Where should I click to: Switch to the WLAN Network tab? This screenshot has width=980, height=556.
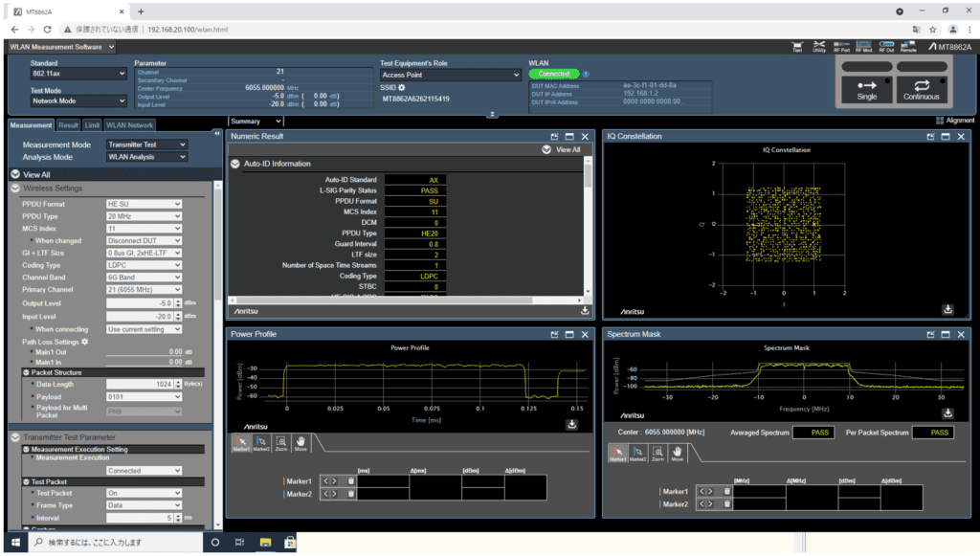pos(129,124)
